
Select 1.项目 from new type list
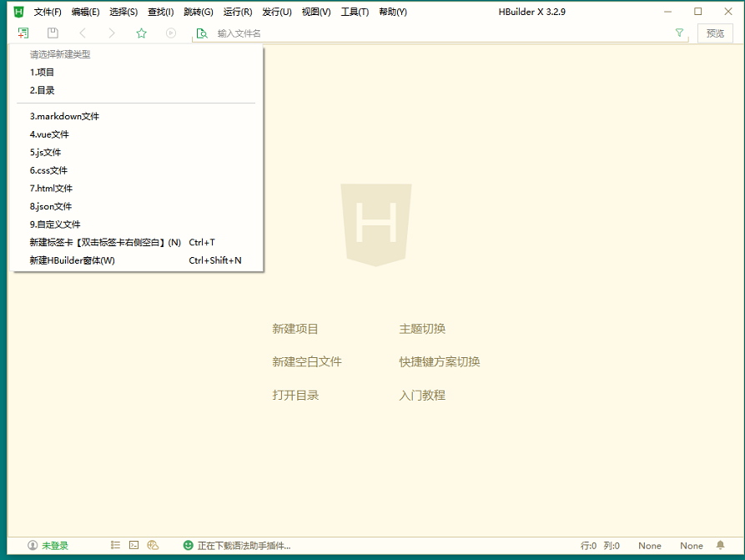[136, 73]
